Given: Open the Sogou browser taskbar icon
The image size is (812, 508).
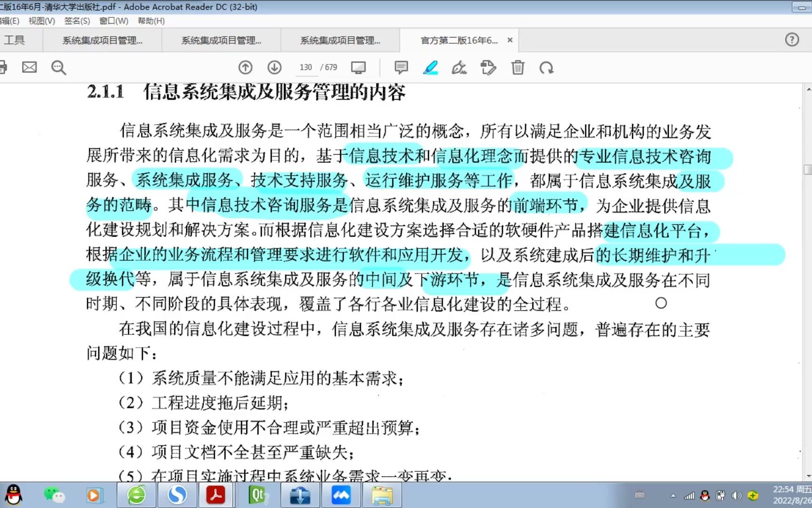Looking at the screenshot, I should pos(177,495).
